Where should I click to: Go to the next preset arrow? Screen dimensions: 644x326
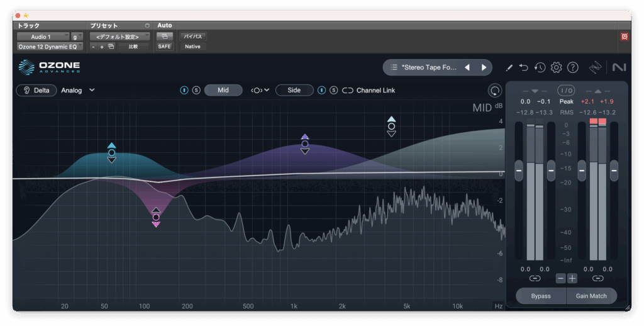click(x=484, y=67)
